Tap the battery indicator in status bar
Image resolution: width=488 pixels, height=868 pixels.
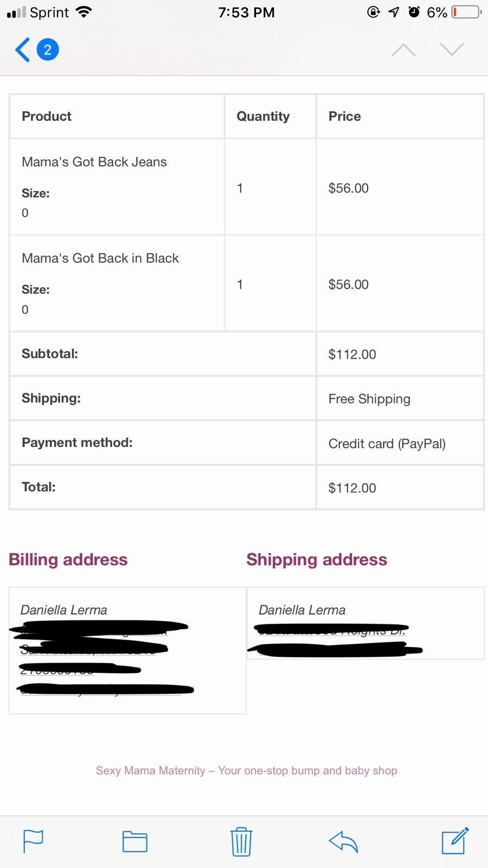tap(466, 12)
